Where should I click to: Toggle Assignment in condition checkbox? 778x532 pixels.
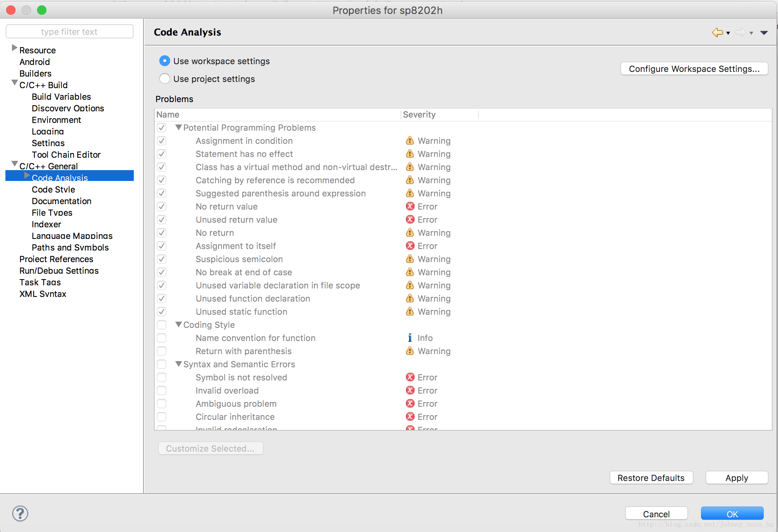(162, 141)
